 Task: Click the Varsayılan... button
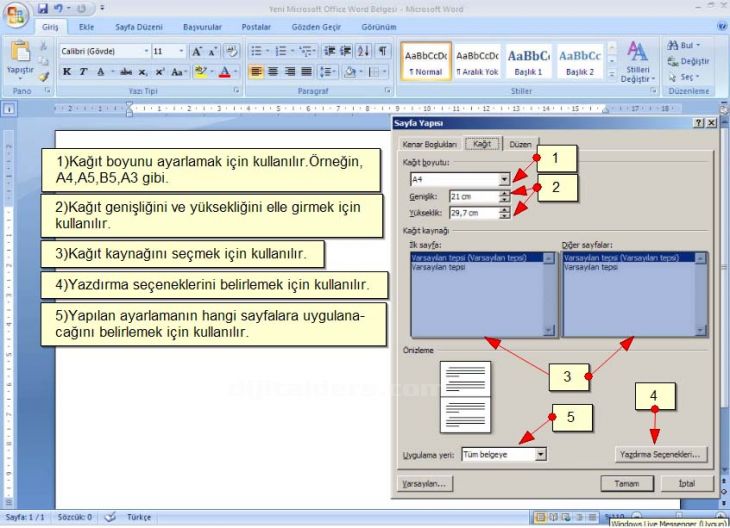[x=424, y=483]
